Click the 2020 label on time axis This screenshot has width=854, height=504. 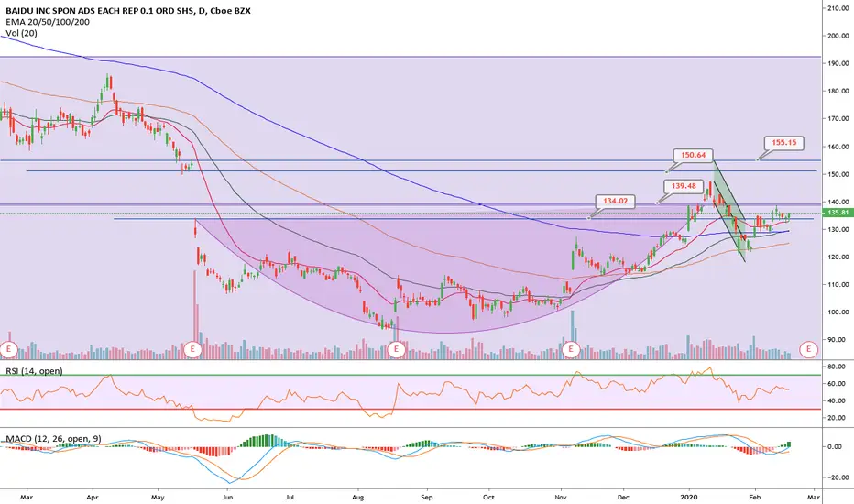click(689, 497)
